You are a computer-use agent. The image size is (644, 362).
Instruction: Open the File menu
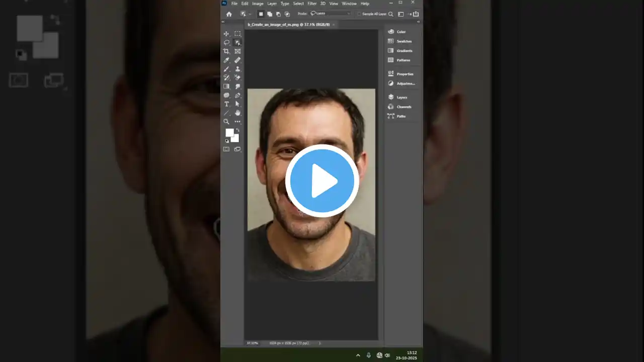(234, 4)
